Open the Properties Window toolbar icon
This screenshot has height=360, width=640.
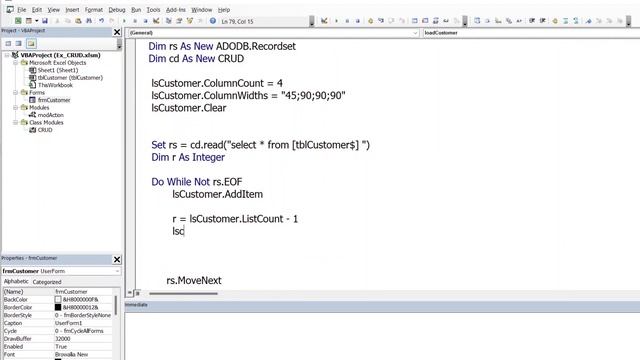[x=179, y=21]
